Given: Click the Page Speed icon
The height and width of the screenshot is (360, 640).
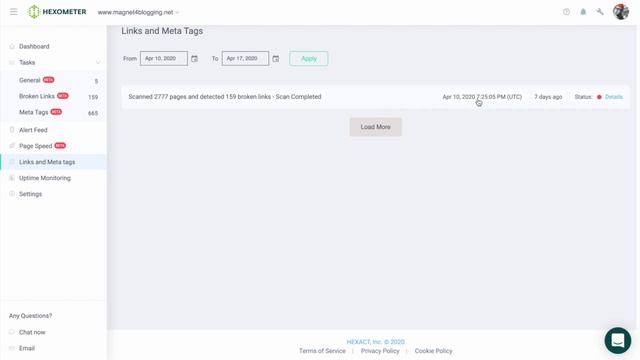Looking at the screenshot, I should click(12, 146).
